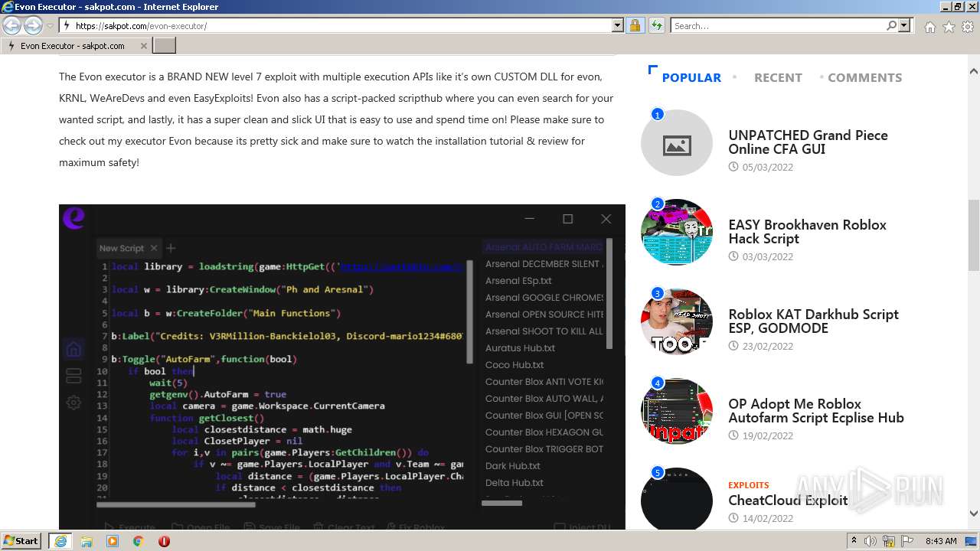Screen dimensions: 980x551
Task: Open the browser Home icon
Action: click(x=929, y=27)
